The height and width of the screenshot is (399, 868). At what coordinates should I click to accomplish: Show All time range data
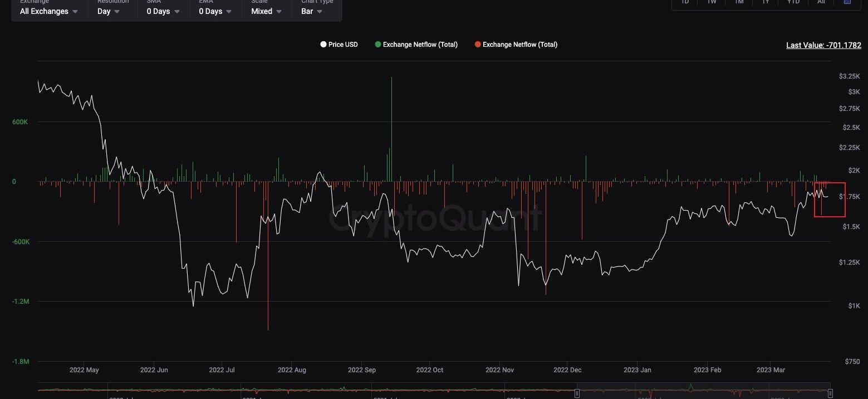821,2
